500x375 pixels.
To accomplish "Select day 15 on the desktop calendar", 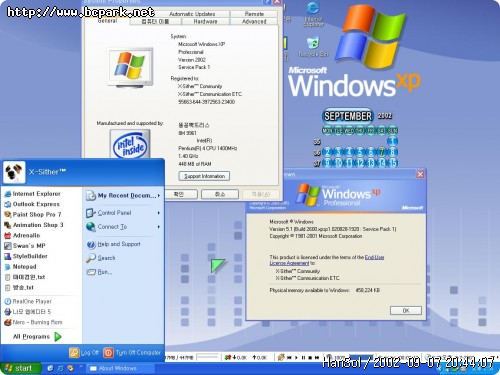I will click(393, 163).
